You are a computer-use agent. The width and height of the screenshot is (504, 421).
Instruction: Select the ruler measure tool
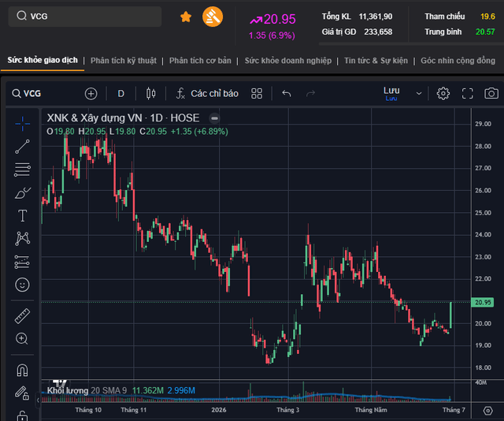23,315
